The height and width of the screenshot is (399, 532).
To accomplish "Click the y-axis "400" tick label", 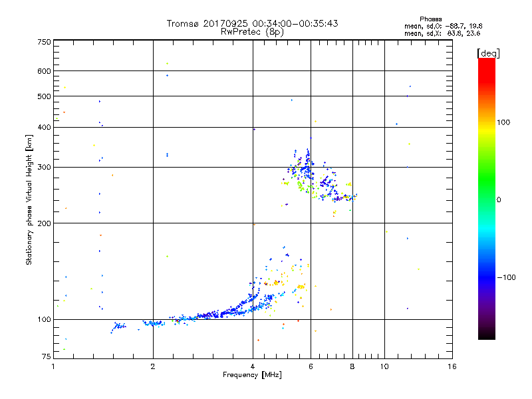I will (44, 127).
